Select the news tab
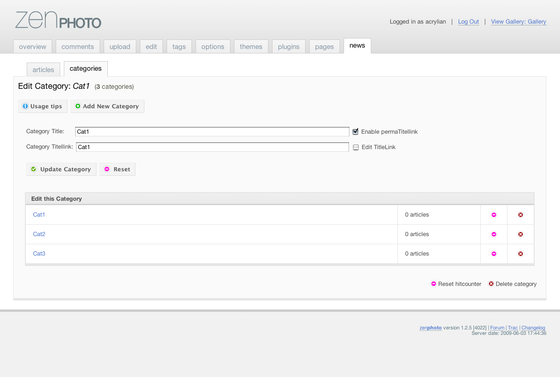Viewport: 560px width, 377px height. (357, 46)
